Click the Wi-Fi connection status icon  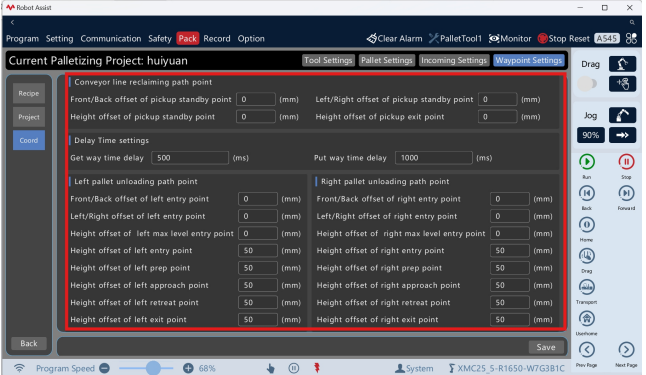tap(19, 368)
